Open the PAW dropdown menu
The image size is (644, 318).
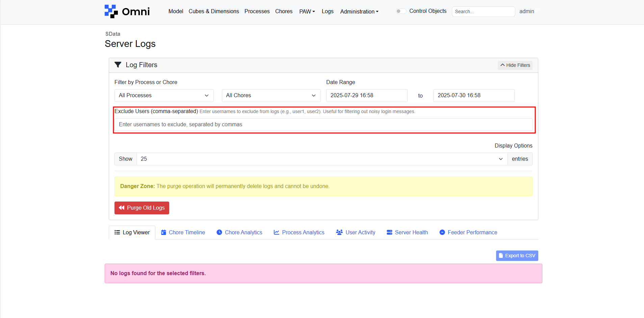coord(307,11)
